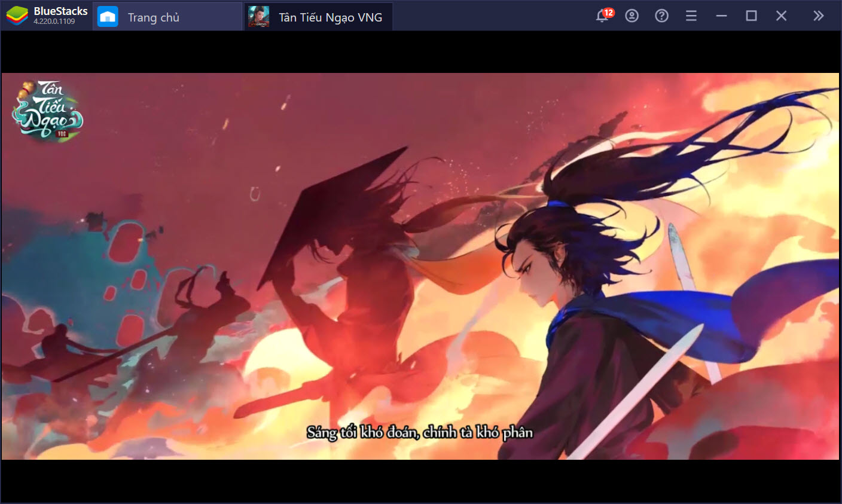This screenshot has width=842, height=504.
Task: Minimize the BlueStacks window
Action: (x=722, y=16)
